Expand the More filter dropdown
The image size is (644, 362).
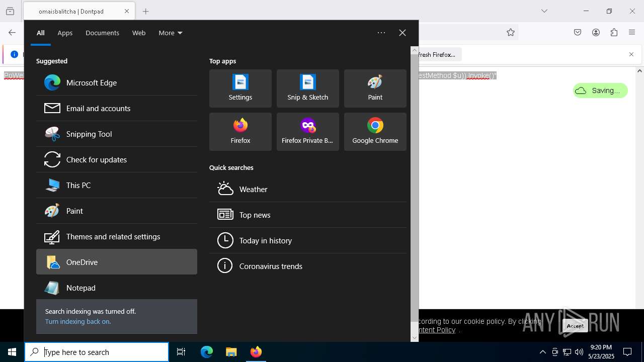coord(171,33)
